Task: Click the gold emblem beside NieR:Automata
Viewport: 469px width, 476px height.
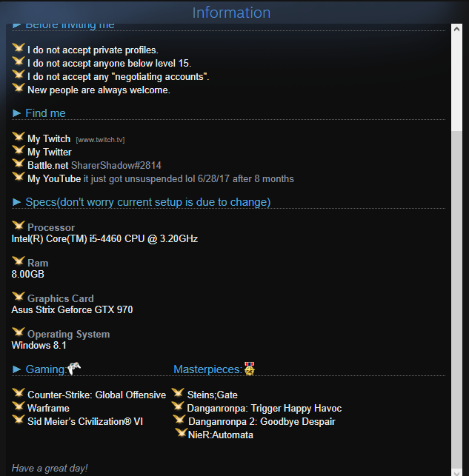Action: (x=181, y=433)
